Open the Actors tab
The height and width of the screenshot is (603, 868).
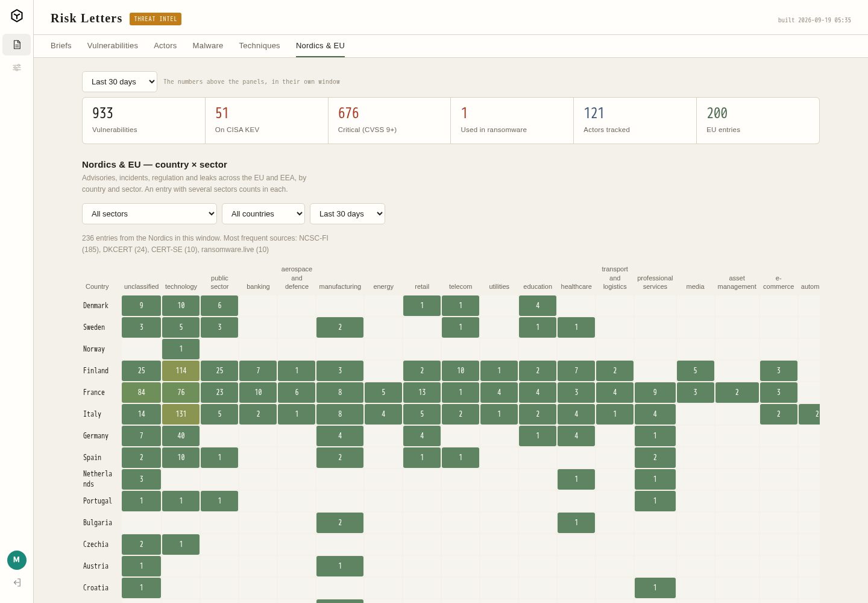tap(165, 46)
